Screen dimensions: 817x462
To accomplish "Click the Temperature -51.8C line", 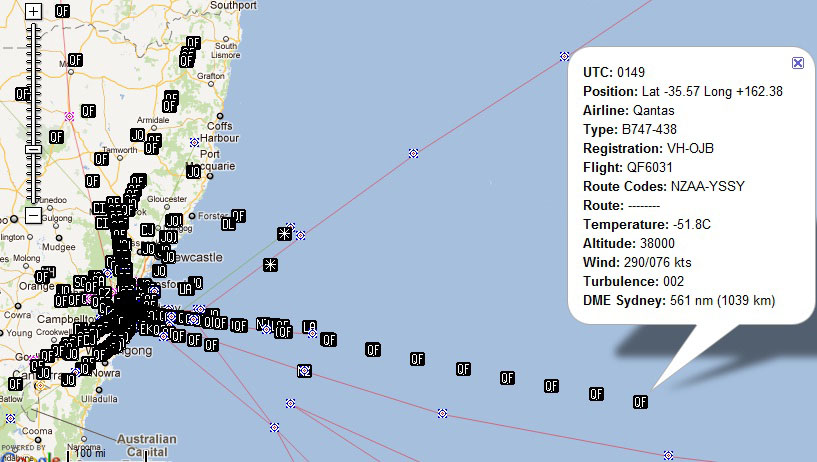I will 647,224.
